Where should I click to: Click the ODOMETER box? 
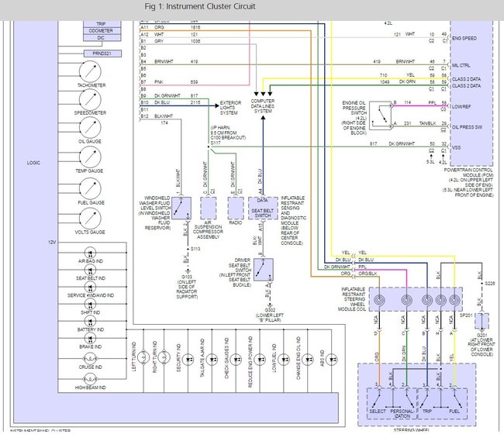[x=102, y=31]
